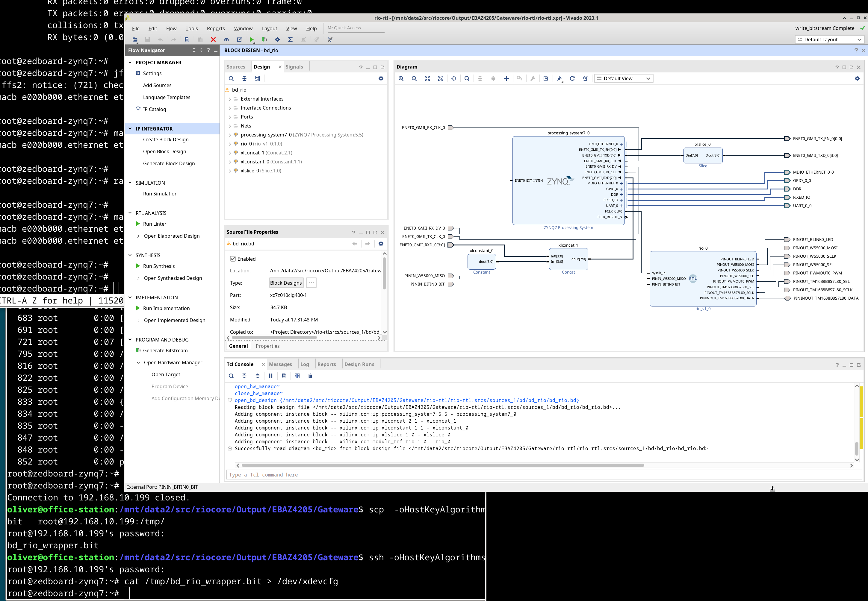Switch to the Messages tab
868x601 pixels.
[x=280, y=365]
